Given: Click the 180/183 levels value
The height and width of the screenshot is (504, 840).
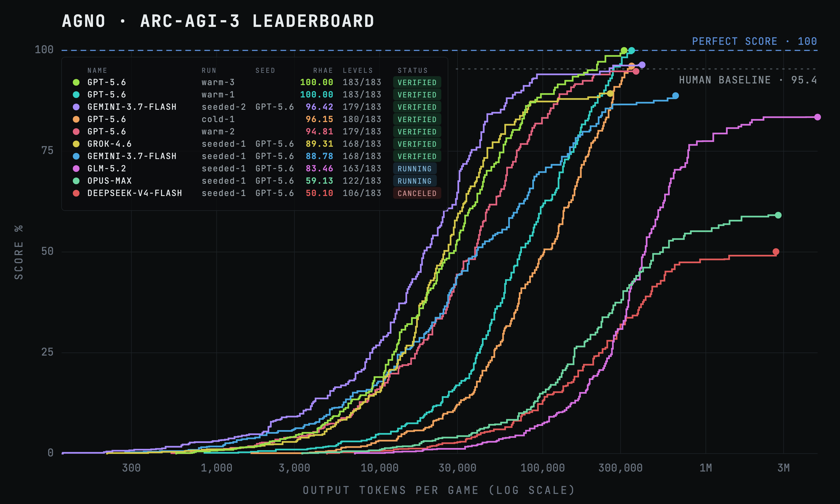Looking at the screenshot, I should [x=362, y=119].
